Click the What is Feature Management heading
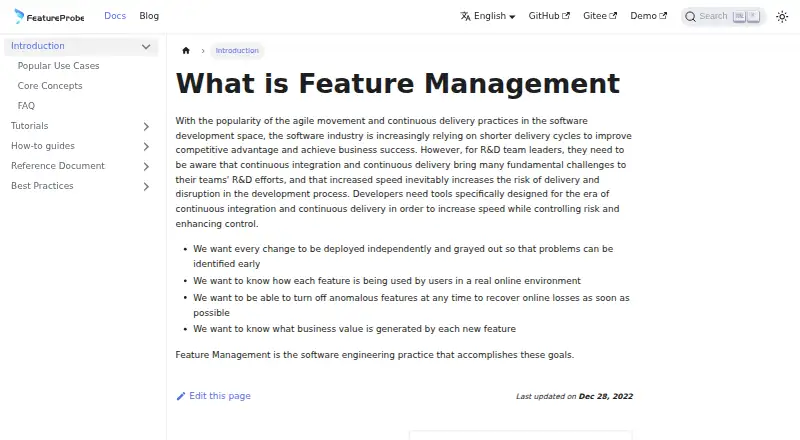Viewport: 800px width, 440px height. pyautogui.click(x=397, y=83)
